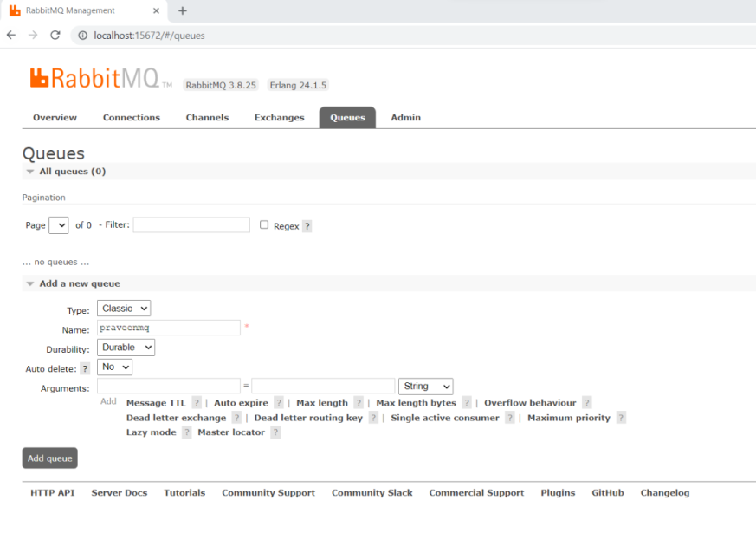This screenshot has height=533, width=756.
Task: Open the Auto delete dropdown
Action: pyautogui.click(x=115, y=367)
